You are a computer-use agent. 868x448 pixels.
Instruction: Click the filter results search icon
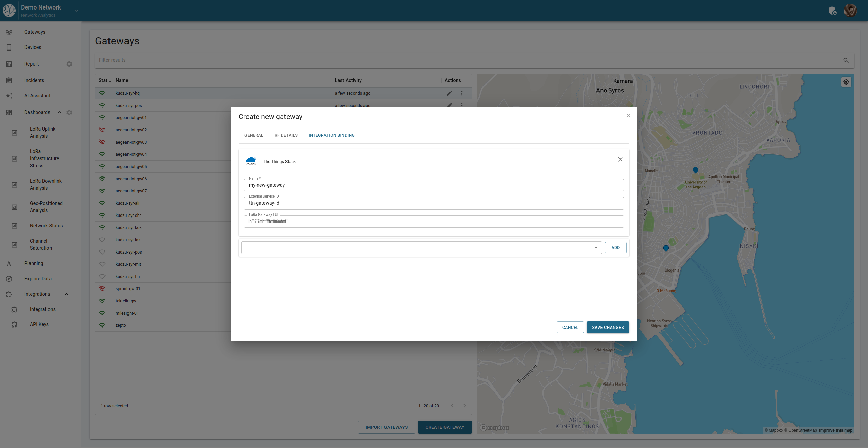[846, 60]
